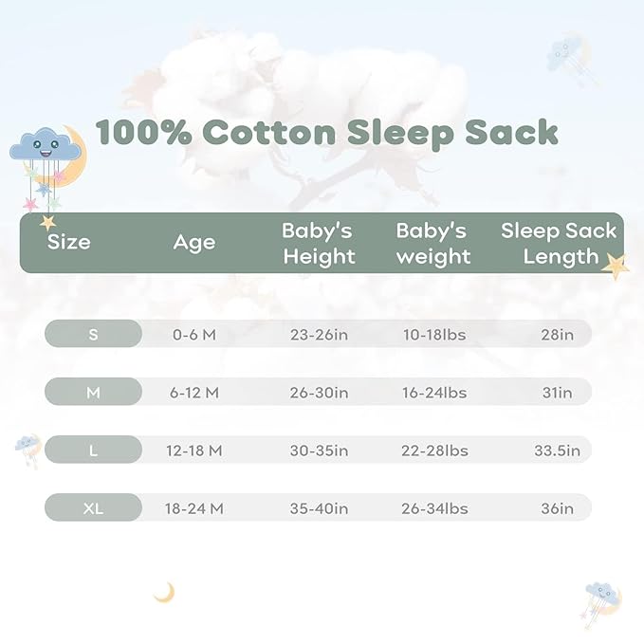Choose the L size label

coord(93,451)
